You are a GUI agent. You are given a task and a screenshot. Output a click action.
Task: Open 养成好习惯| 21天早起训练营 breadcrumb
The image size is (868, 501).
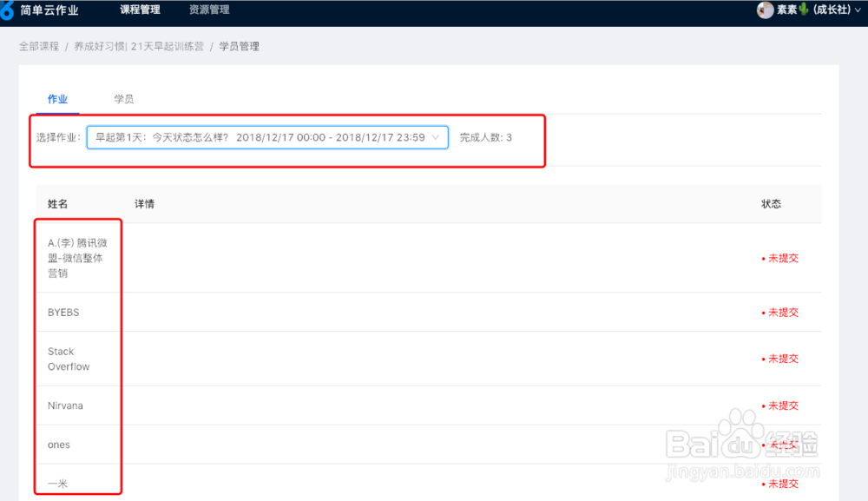139,47
